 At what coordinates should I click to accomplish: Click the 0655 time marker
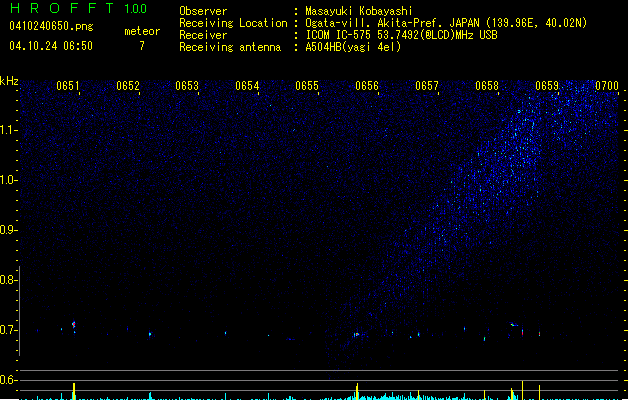tap(307, 86)
